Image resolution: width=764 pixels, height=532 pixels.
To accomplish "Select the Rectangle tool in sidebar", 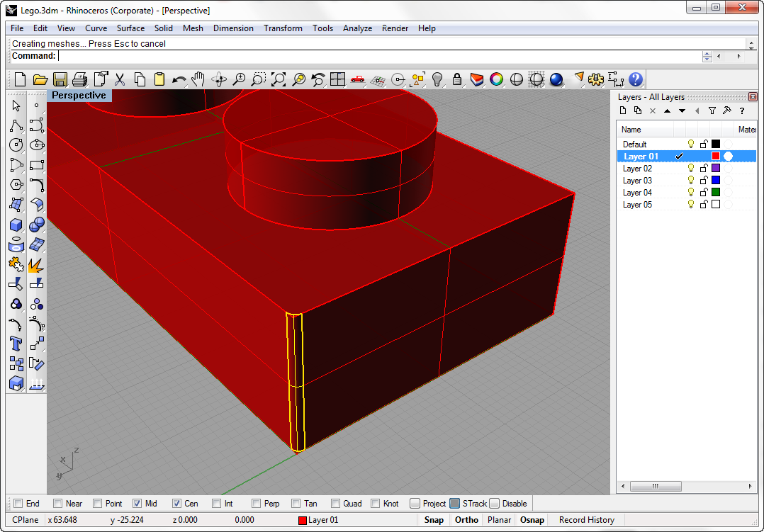I will point(37,165).
